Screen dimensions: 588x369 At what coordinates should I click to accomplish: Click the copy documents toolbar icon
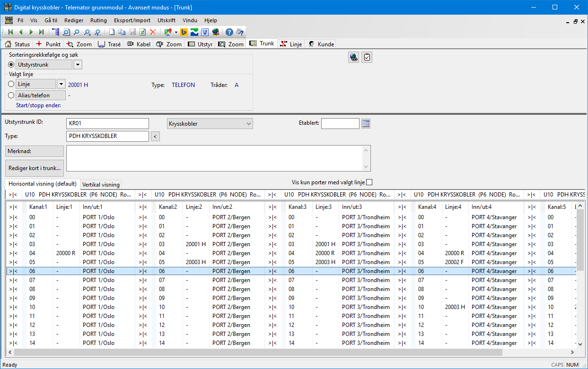[122, 32]
